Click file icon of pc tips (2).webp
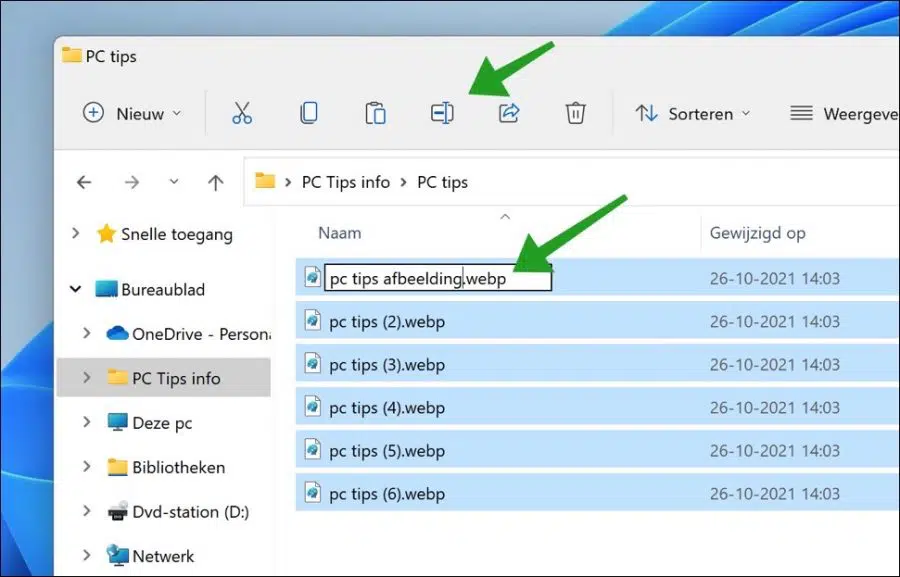The image size is (900, 577). tap(312, 320)
